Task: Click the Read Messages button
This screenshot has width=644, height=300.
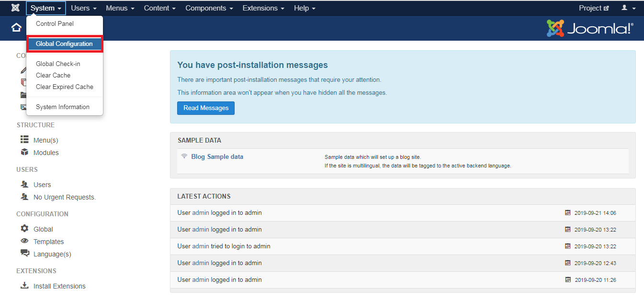Action: [x=206, y=108]
